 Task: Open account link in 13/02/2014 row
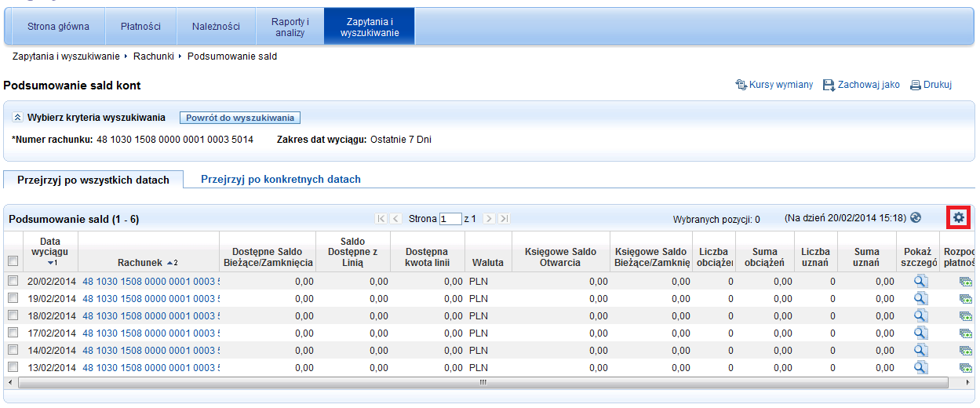[151, 367]
